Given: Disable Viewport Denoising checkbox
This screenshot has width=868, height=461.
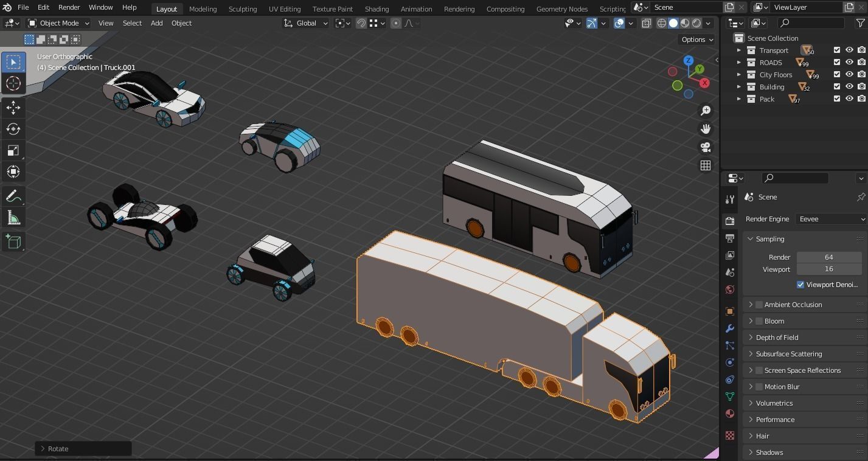Looking at the screenshot, I should pyautogui.click(x=800, y=285).
